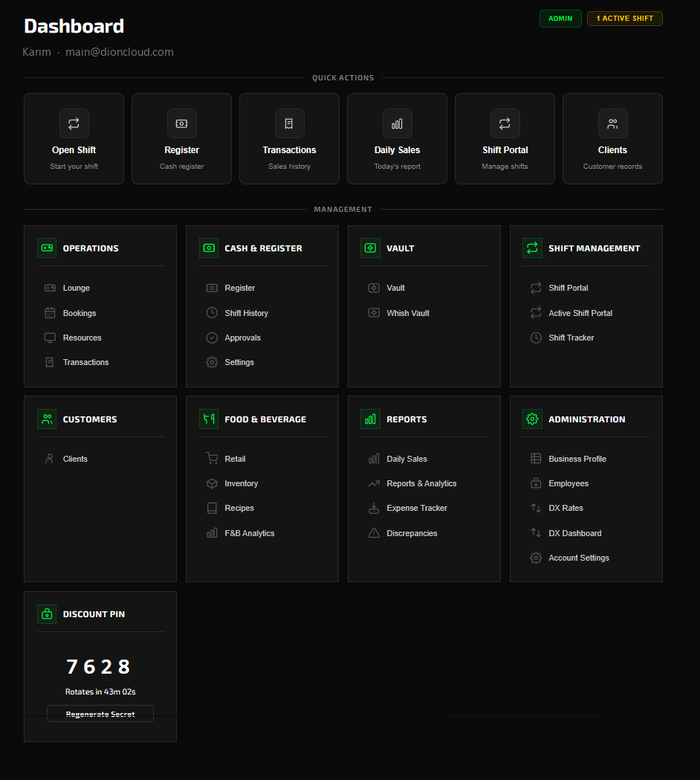This screenshot has height=780, width=700.
Task: Click the Customers section header icon
Action: [48, 419]
